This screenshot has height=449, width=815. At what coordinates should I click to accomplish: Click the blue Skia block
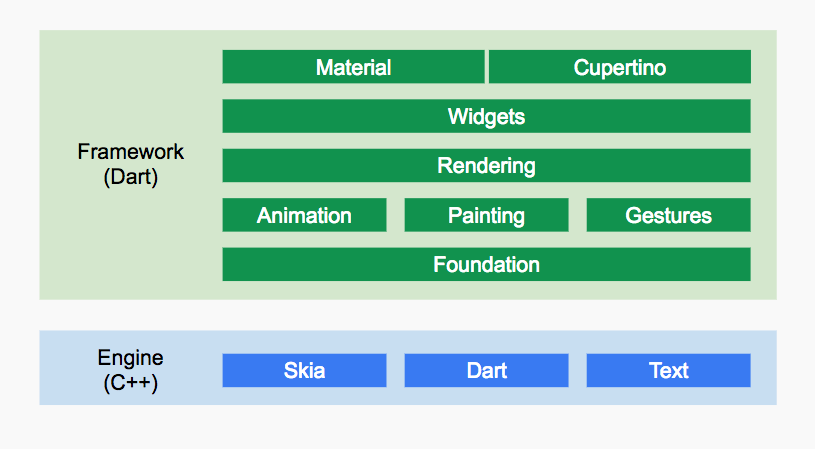[304, 370]
